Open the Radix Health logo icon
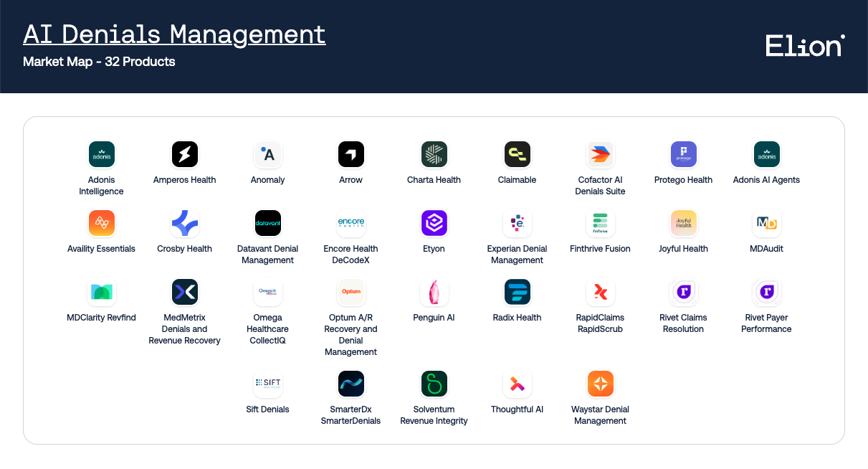The image size is (868, 469). pos(517,292)
